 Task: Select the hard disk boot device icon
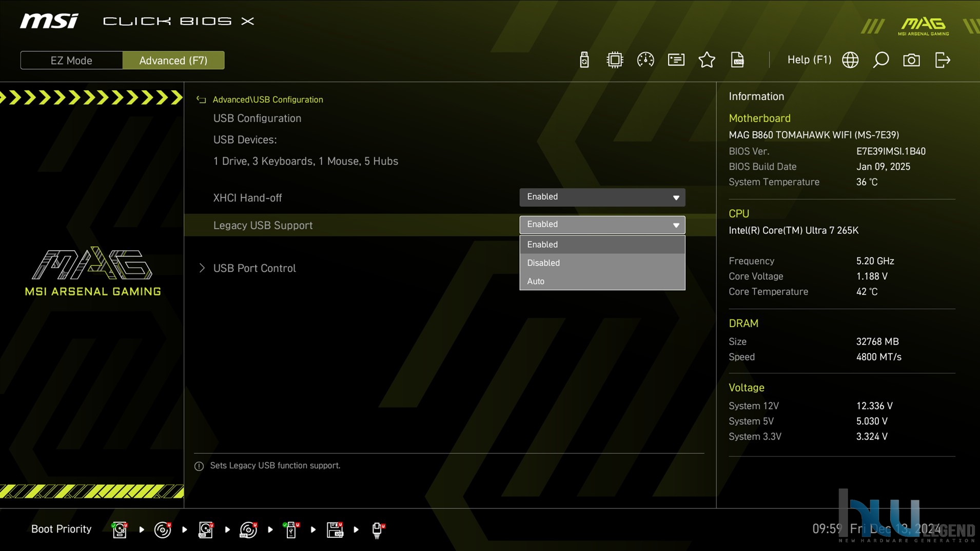click(x=120, y=529)
